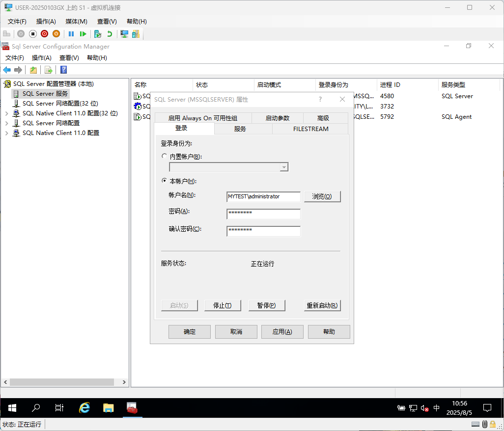Click the orange VM Save state icon
This screenshot has width=504, height=431.
click(x=56, y=34)
